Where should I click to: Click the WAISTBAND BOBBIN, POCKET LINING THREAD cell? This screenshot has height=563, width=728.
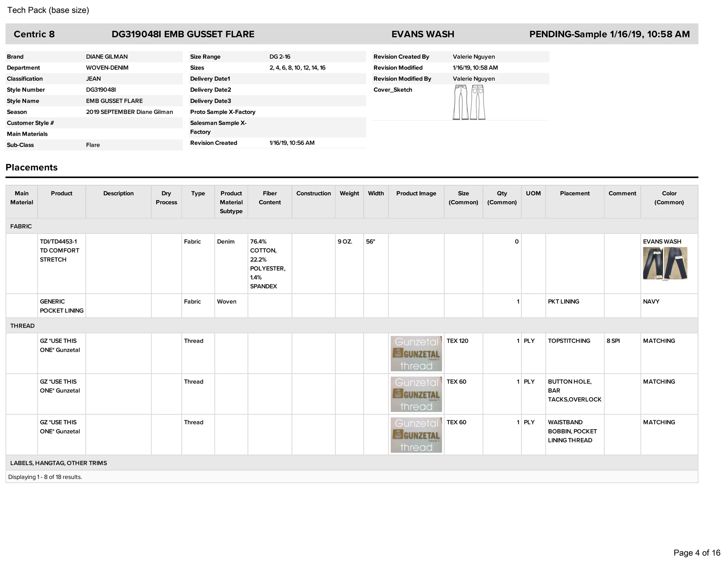click(575, 435)
